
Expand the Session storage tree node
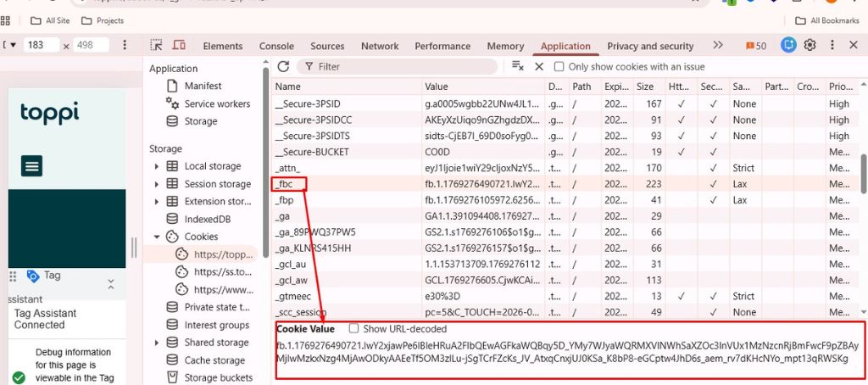tap(157, 184)
